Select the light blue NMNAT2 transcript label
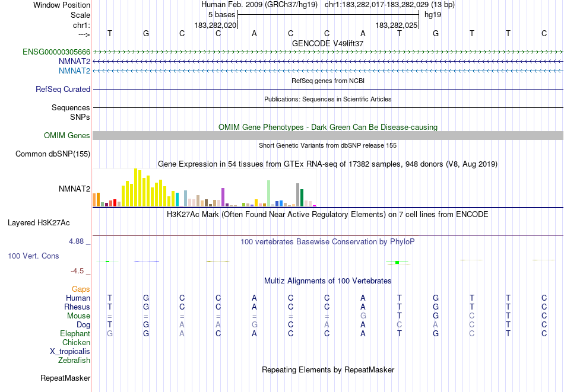 [74, 71]
